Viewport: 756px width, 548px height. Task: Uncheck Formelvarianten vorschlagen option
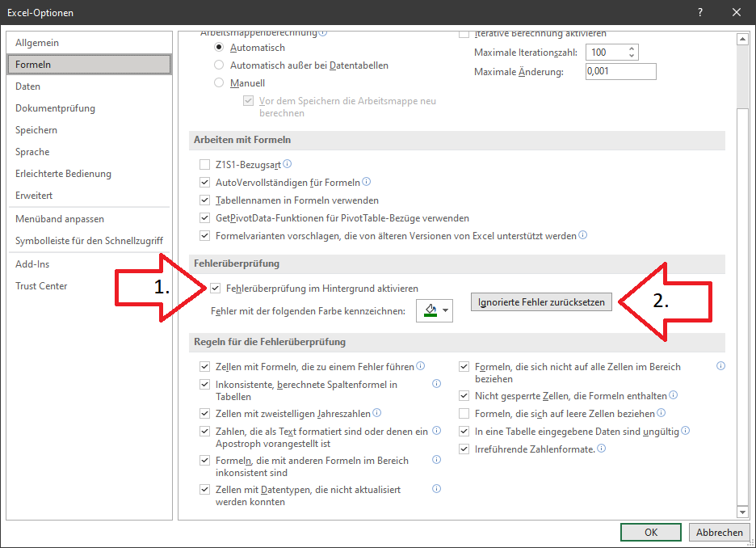(x=205, y=236)
